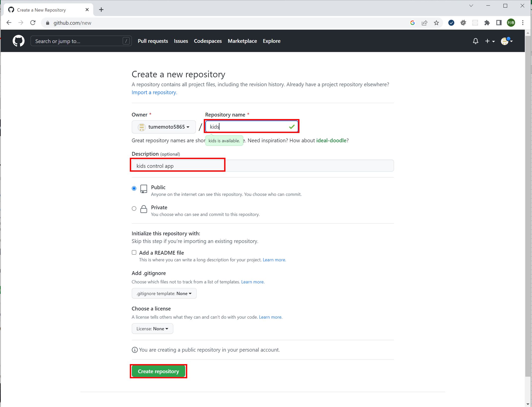The height and width of the screenshot is (407, 532).
Task: Click the GitHub logo in the navbar
Action: point(18,41)
